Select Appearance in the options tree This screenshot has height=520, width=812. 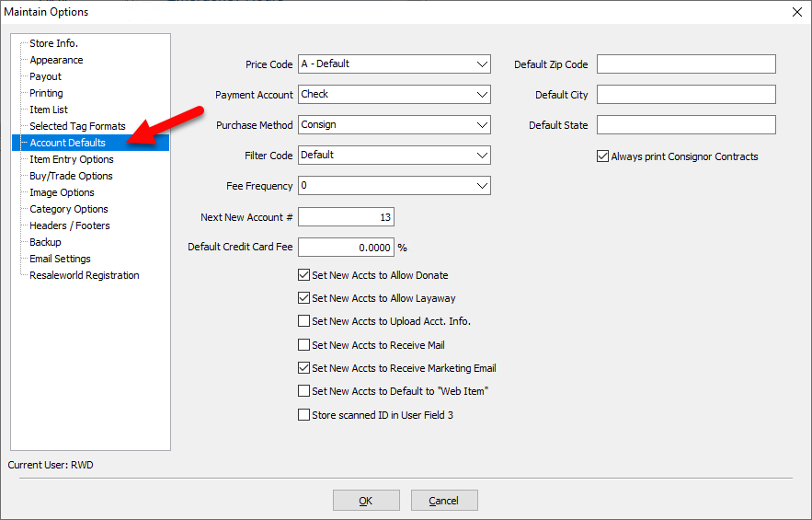pyautogui.click(x=56, y=60)
